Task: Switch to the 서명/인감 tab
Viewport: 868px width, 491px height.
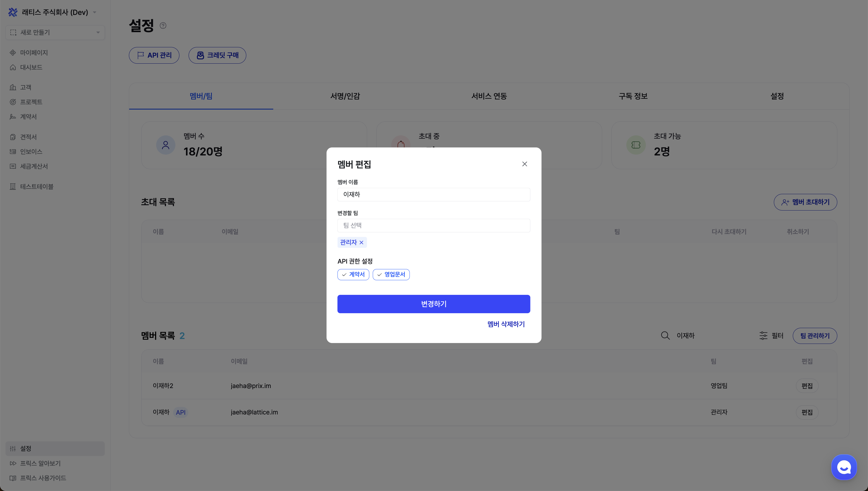Action: pos(345,96)
